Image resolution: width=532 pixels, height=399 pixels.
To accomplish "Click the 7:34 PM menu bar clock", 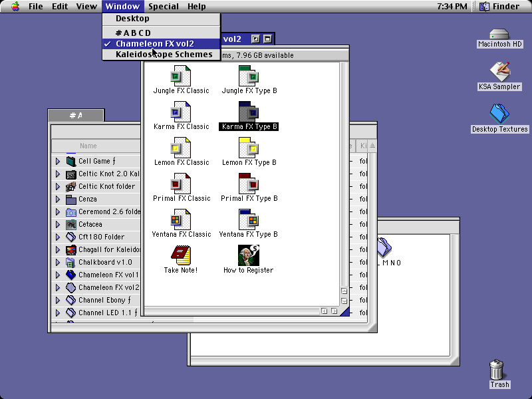I will coord(452,7).
